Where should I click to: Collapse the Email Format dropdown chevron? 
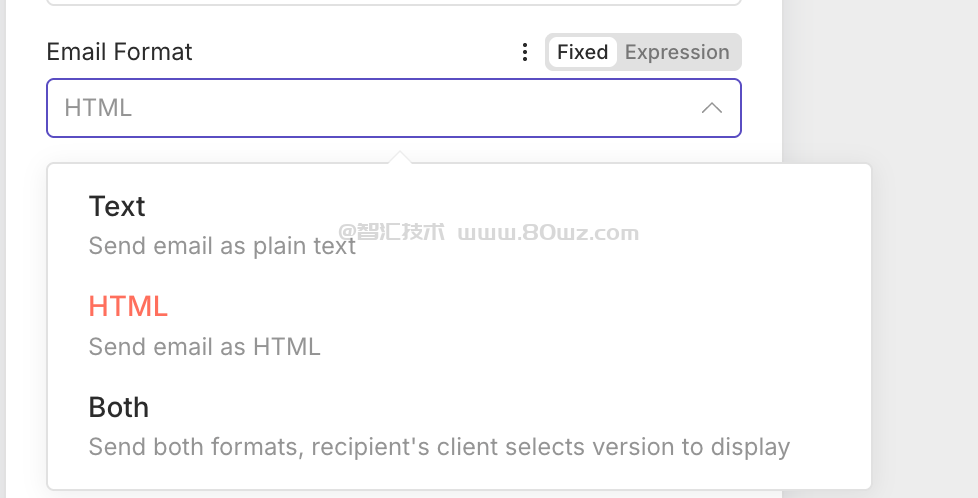(x=712, y=108)
